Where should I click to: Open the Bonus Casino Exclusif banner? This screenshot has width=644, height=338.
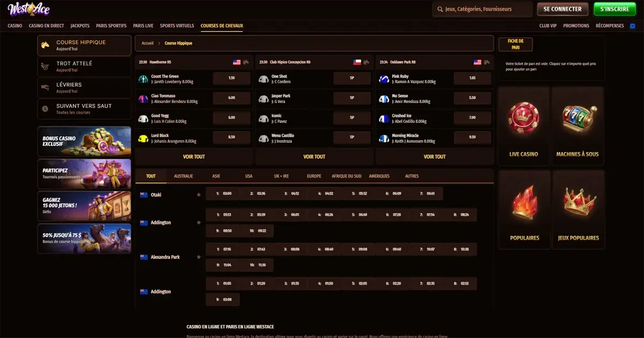84,141
